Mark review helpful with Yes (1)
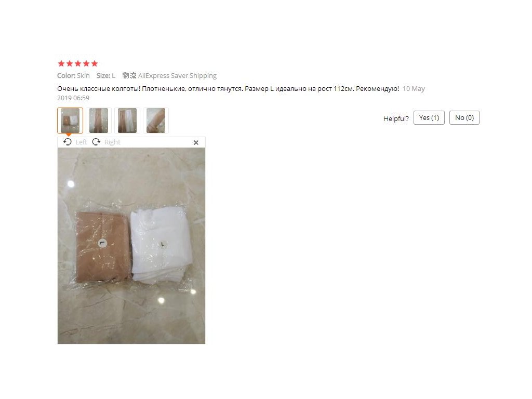This screenshot has height=399, width=532. pos(429,118)
